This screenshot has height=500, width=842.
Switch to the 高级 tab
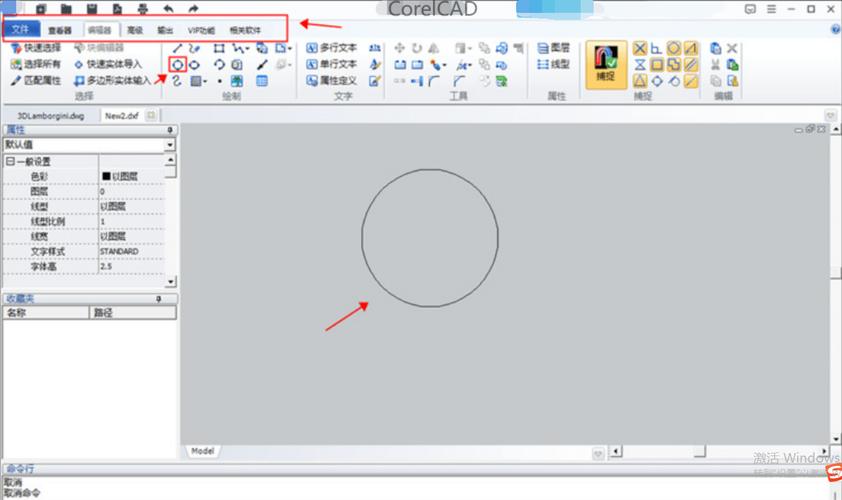[x=135, y=30]
